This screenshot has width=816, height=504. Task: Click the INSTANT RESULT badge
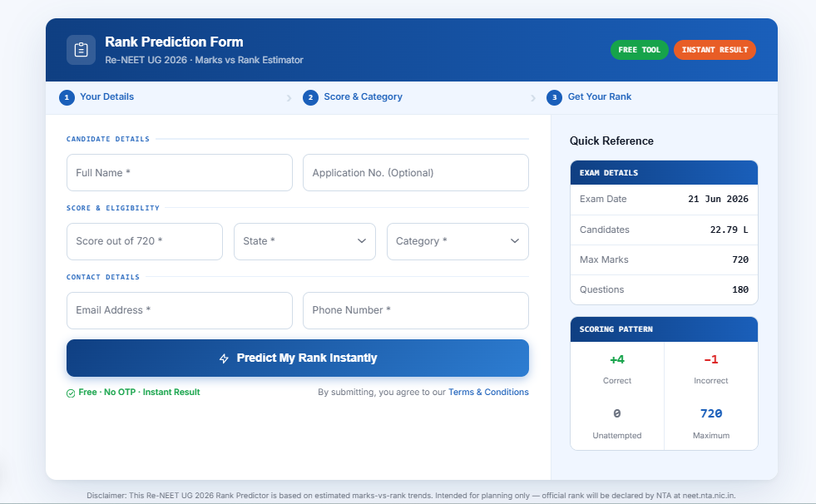click(x=715, y=50)
